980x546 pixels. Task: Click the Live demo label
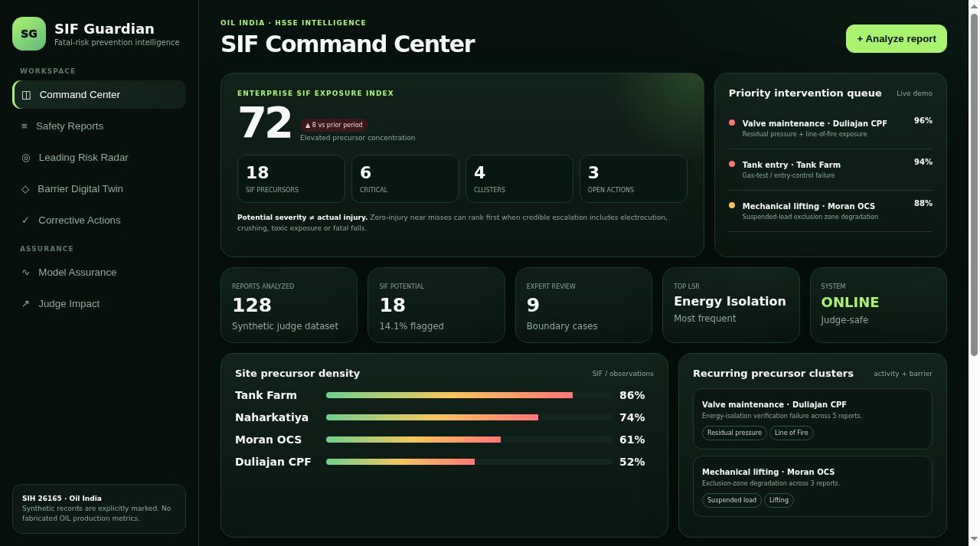[914, 93]
